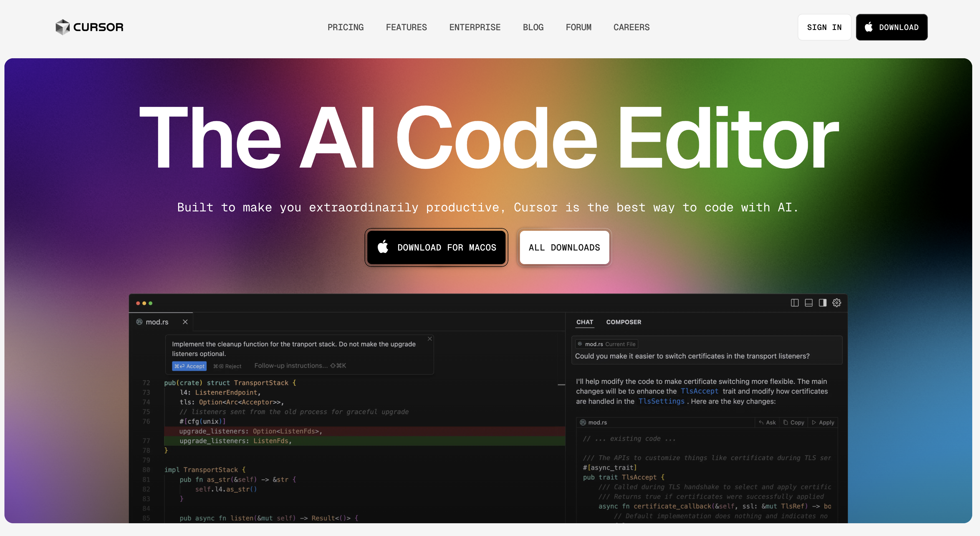
Task: Toggle the right sidebar layout icon
Action: click(x=822, y=303)
